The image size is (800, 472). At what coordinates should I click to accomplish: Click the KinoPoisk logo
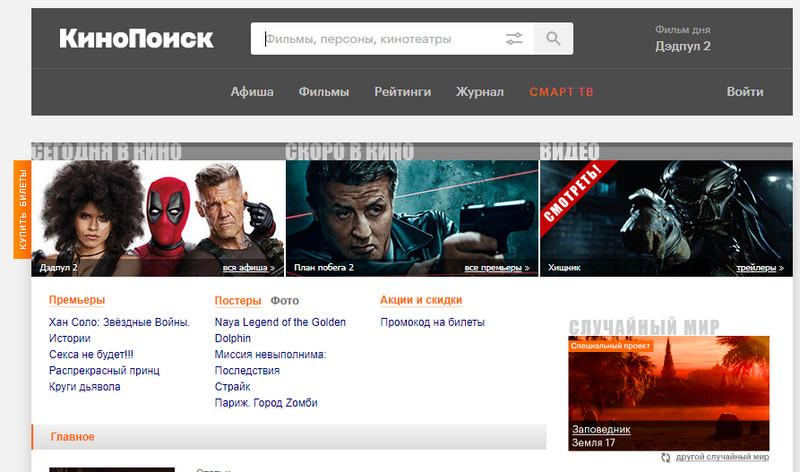click(136, 39)
